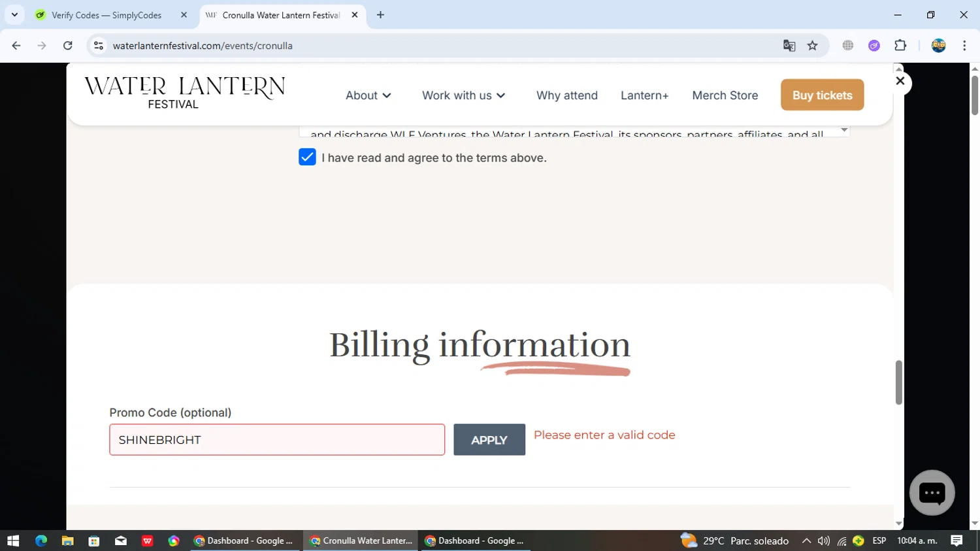Click the 'Please enter a valid code' message
This screenshot has width=980, height=551.
tap(604, 435)
